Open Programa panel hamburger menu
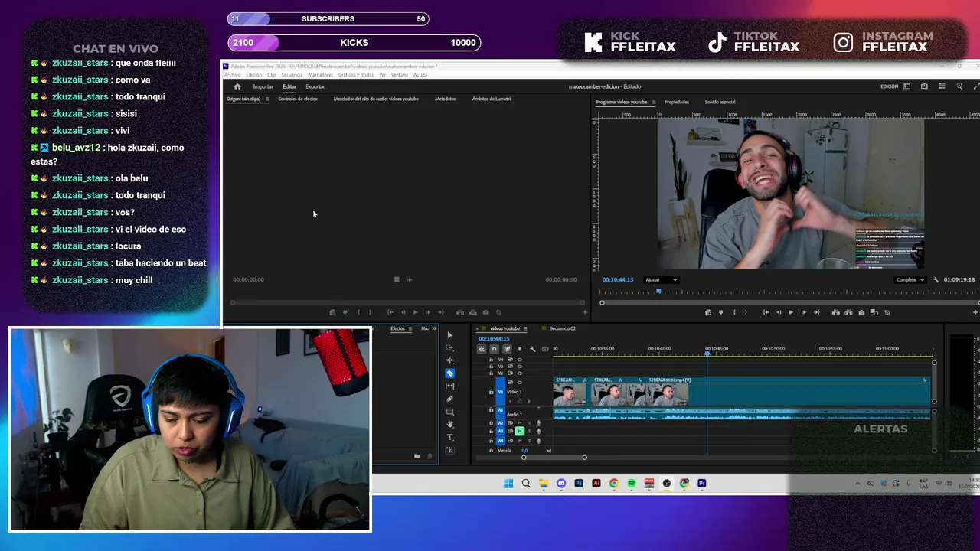The width and height of the screenshot is (980, 551). coord(654,102)
